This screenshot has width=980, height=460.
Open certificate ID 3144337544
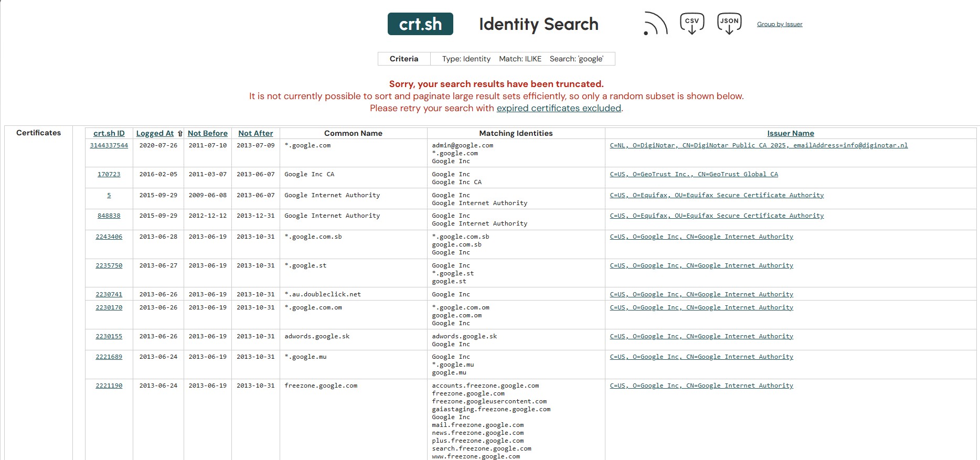[x=109, y=145]
